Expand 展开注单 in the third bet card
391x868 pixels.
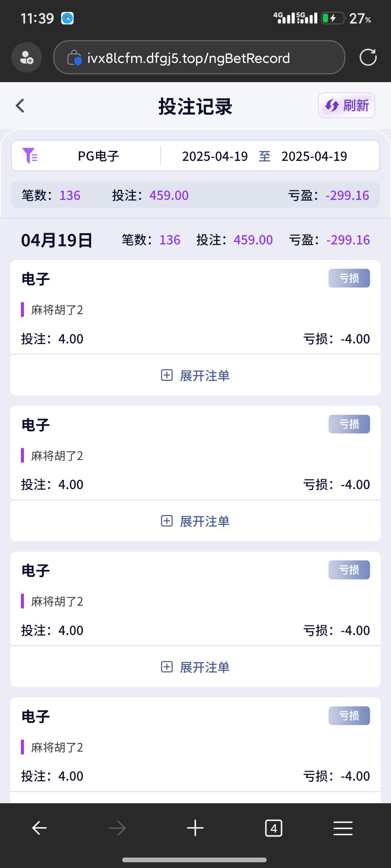(195, 667)
